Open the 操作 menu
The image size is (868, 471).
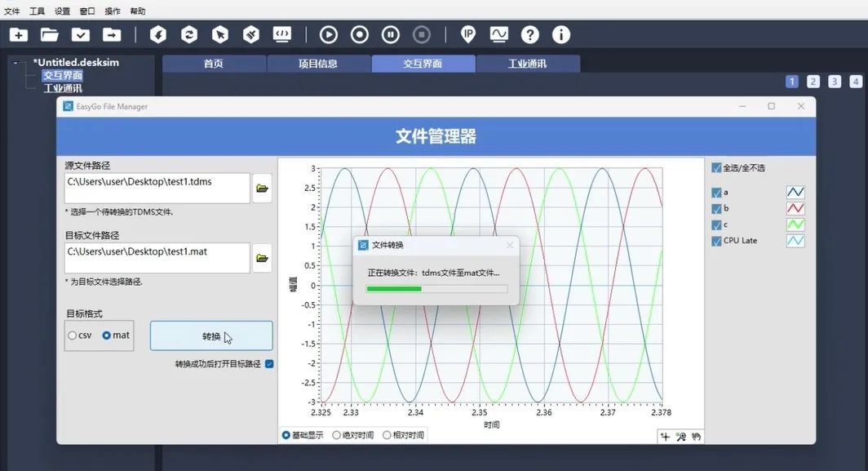pos(113,11)
